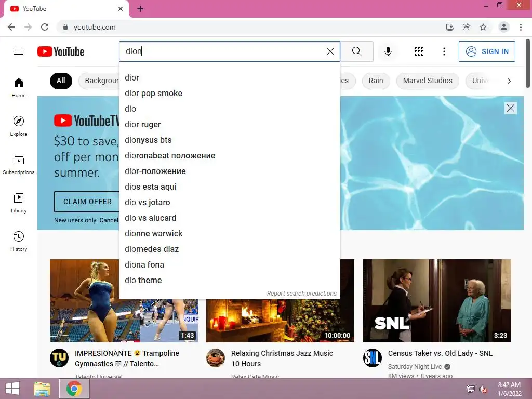Choose suggestion 'diomedes diaz'

pos(229,249)
